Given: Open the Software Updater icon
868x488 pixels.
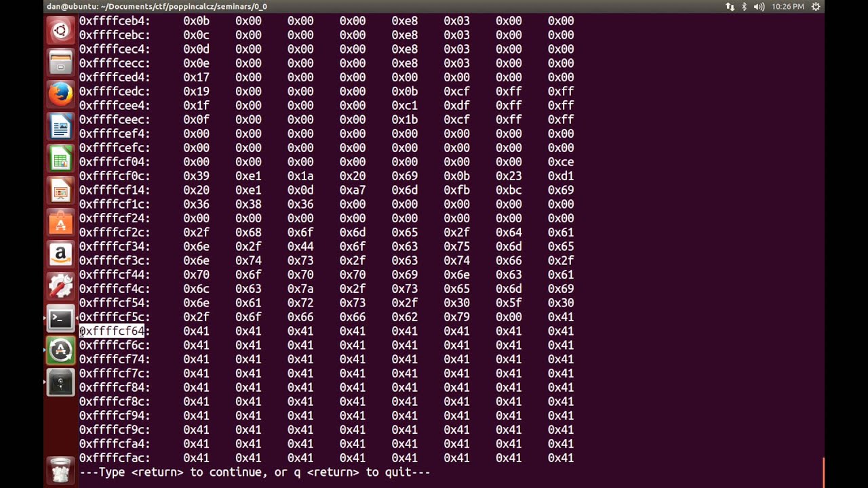Looking at the screenshot, I should (60, 350).
